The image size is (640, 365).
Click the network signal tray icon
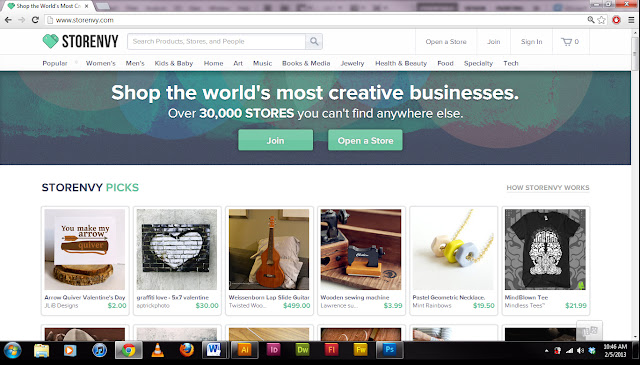click(x=569, y=351)
